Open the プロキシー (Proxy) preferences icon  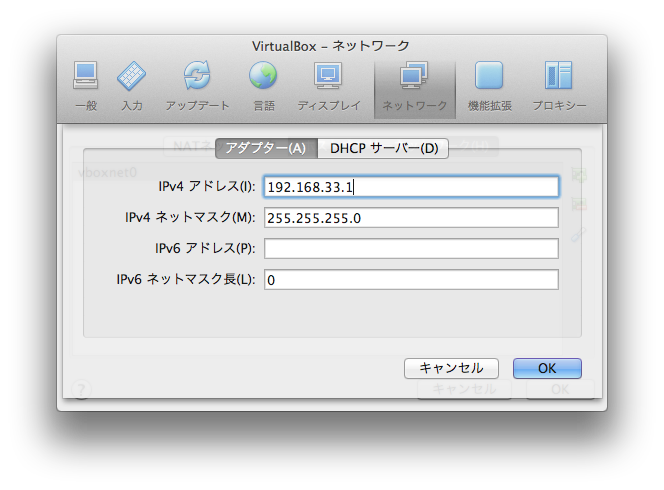click(559, 86)
